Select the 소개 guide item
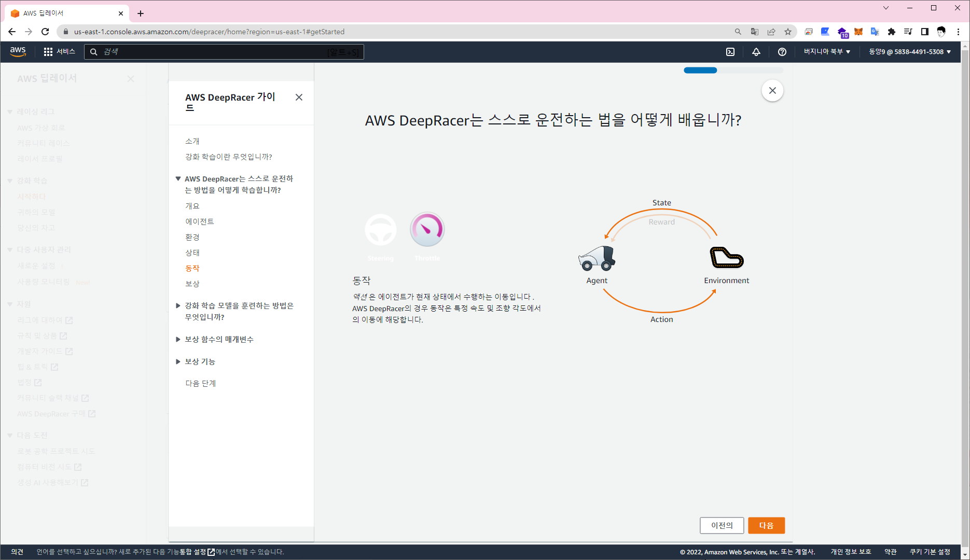 point(192,141)
